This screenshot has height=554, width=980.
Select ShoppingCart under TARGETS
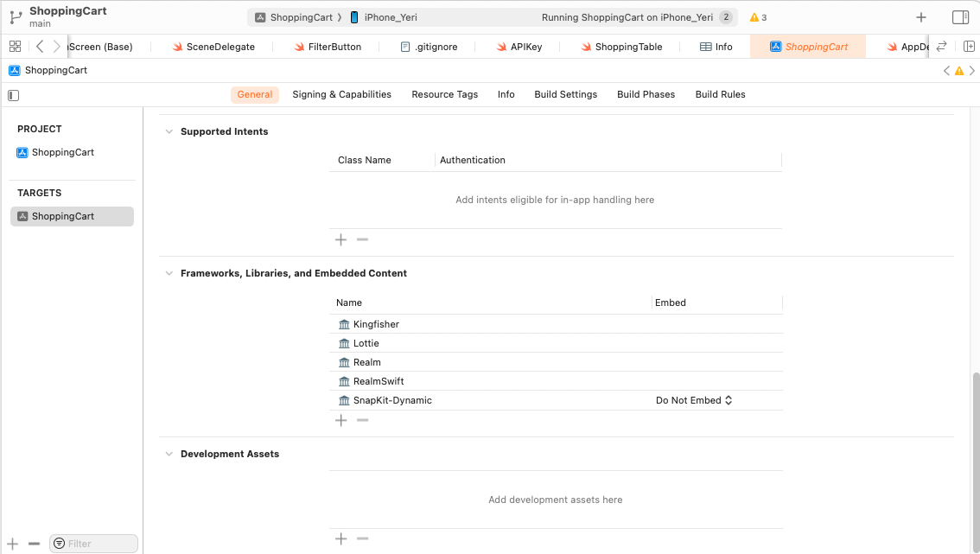(x=72, y=216)
